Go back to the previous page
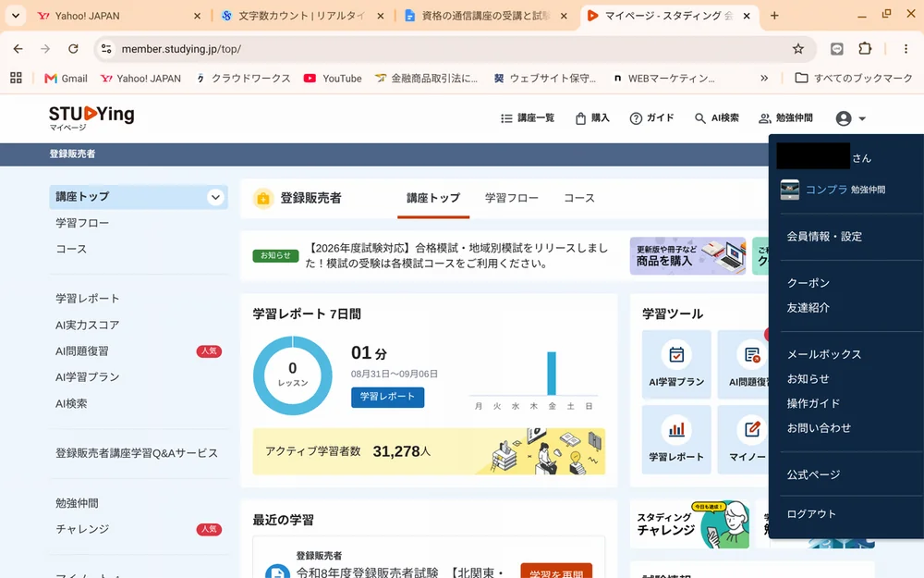924x578 pixels. coord(18,49)
